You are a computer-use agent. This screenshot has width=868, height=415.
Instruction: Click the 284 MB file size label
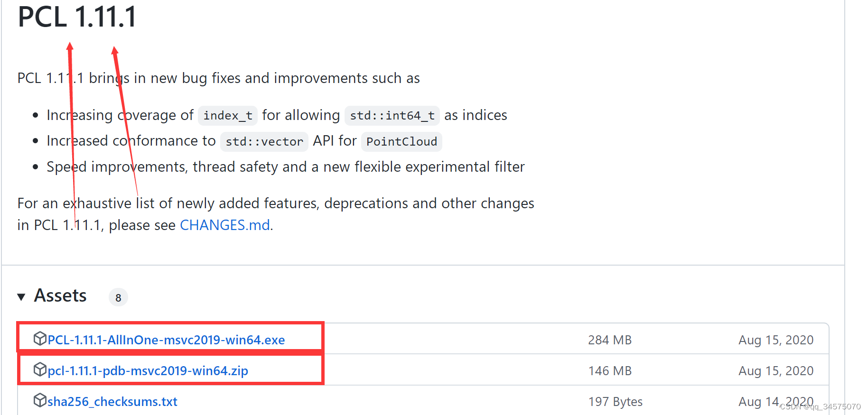(609, 340)
